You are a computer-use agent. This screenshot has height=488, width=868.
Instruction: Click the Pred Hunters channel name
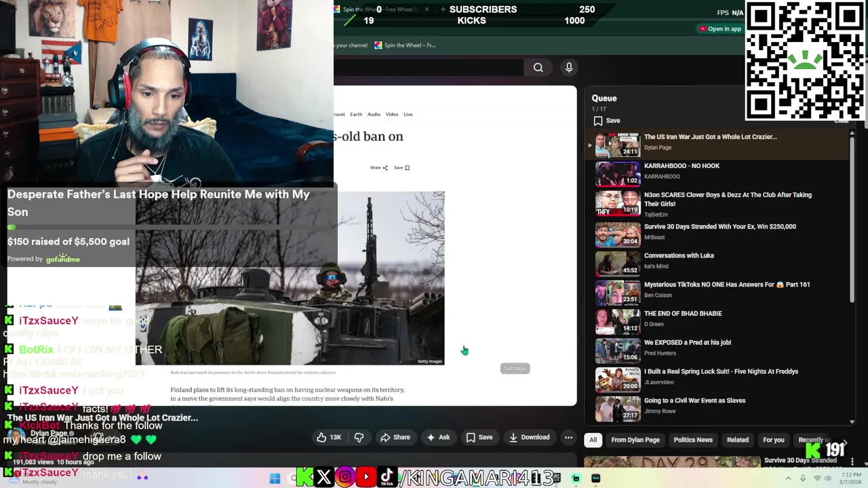tap(660, 353)
